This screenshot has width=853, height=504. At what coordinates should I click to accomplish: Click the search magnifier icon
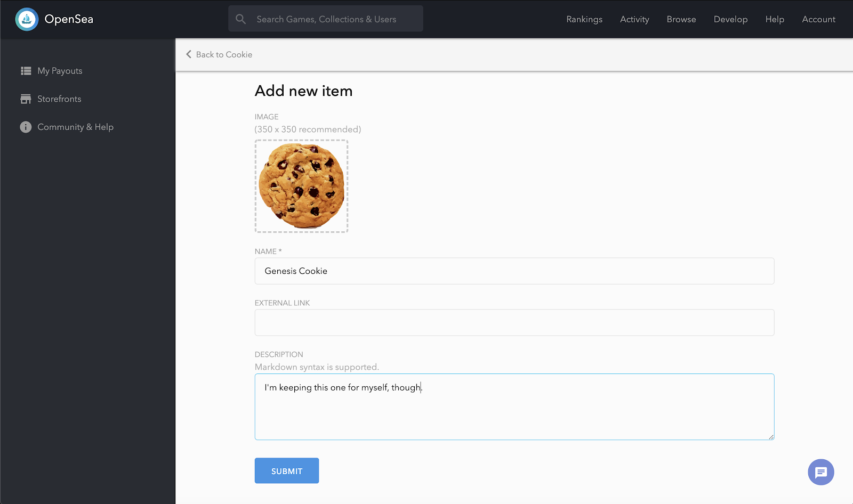[240, 19]
